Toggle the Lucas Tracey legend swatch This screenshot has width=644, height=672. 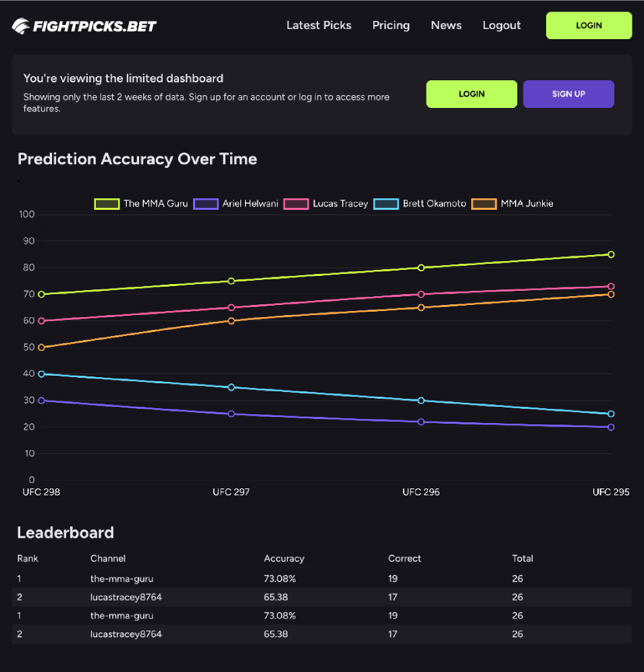click(x=296, y=204)
